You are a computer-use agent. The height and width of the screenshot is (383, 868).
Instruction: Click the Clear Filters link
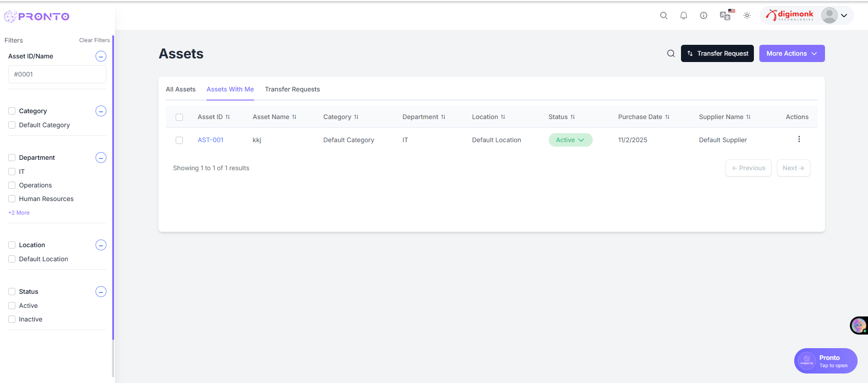point(94,40)
